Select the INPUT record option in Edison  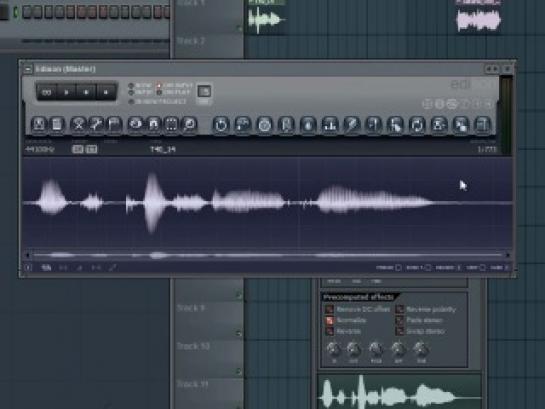[140, 93]
